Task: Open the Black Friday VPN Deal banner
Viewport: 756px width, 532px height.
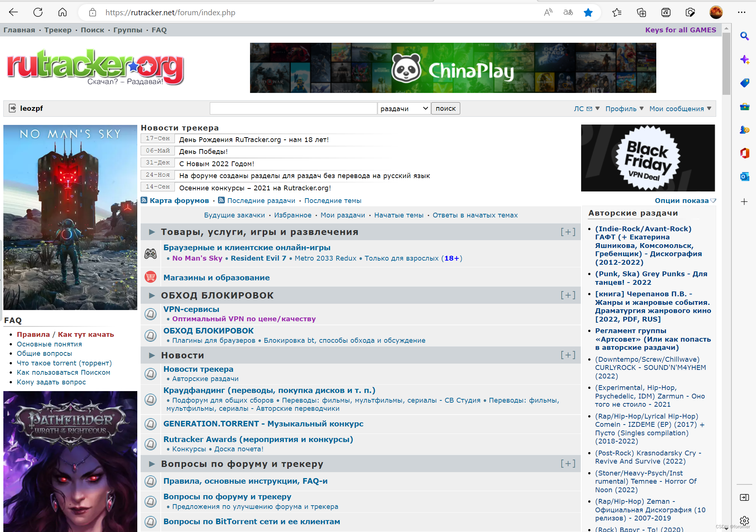Action: [x=648, y=158]
